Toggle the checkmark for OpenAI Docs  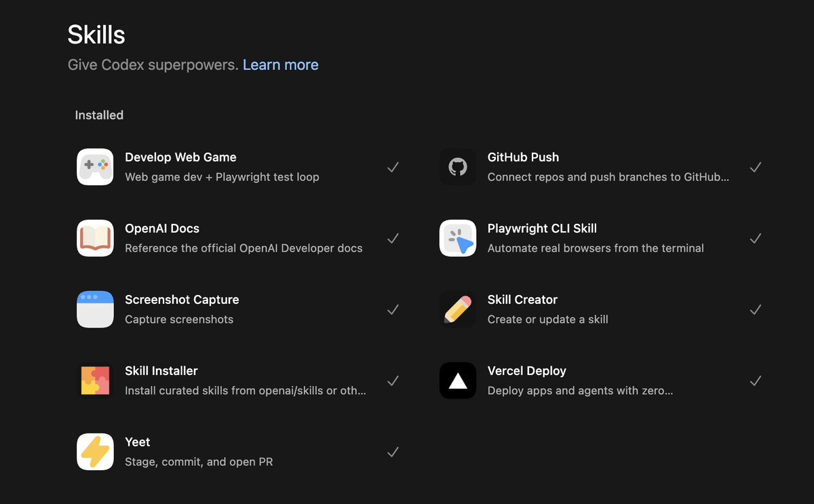[393, 238]
